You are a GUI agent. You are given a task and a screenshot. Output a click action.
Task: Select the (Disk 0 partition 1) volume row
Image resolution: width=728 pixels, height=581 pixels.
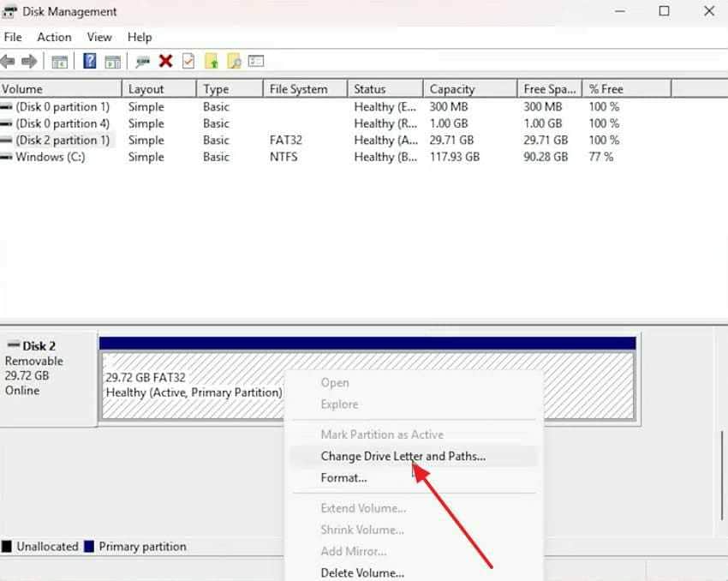(310, 107)
